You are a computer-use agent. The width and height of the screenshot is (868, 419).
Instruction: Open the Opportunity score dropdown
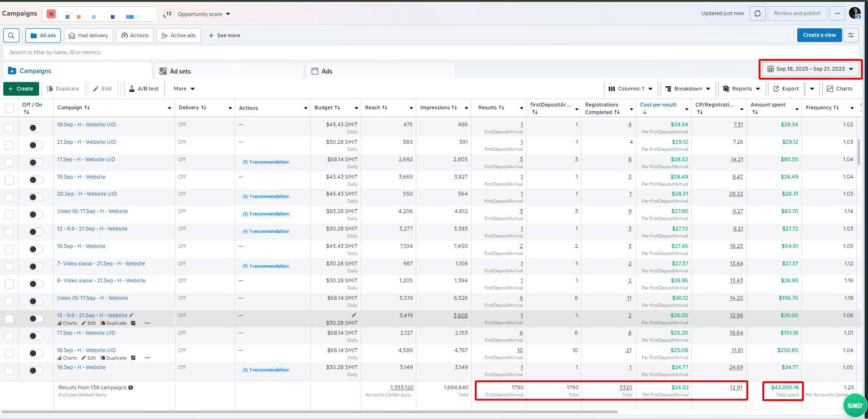pos(204,14)
